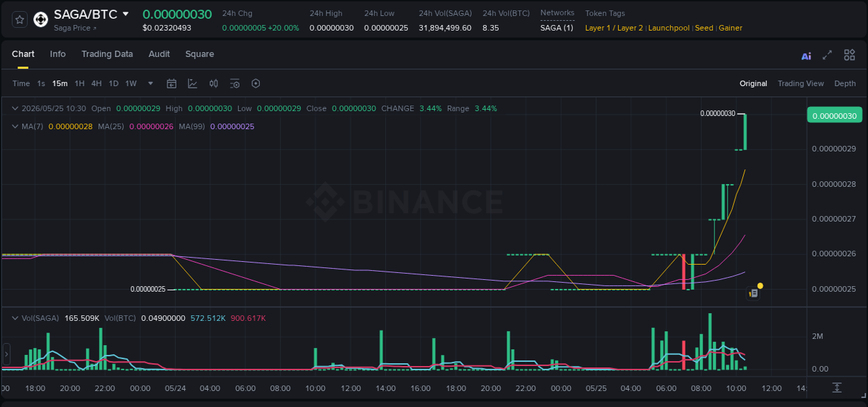Add SAGA/BTC to favorites with the star icon
Image resolution: width=868 pixels, height=407 pixels.
click(x=19, y=19)
